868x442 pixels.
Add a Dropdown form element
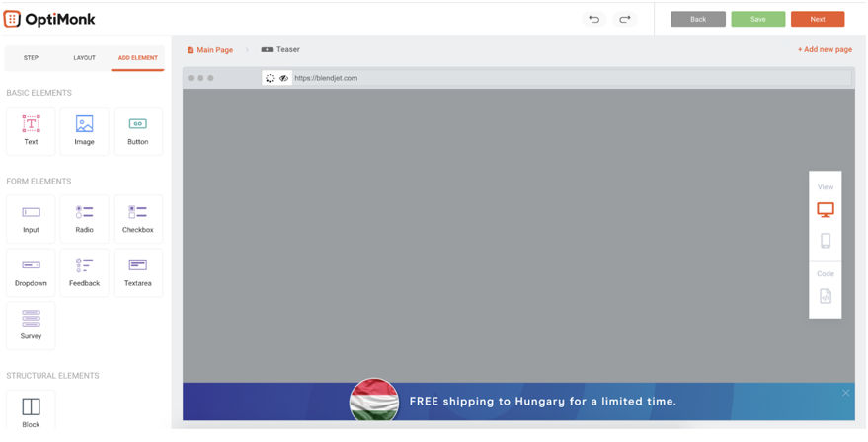(x=31, y=272)
